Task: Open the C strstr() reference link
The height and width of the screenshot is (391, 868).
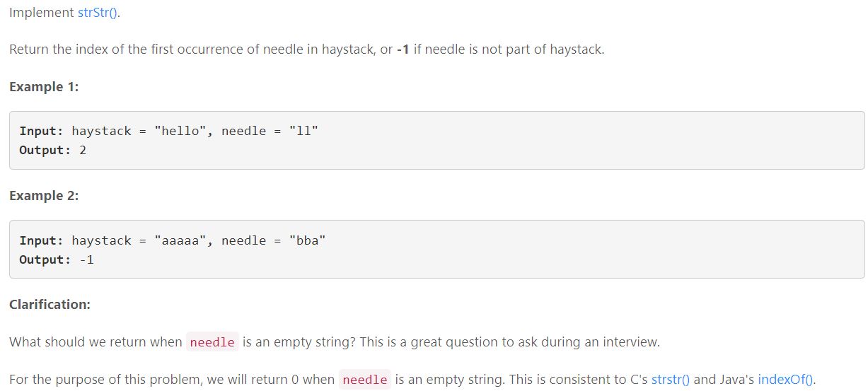Action: click(x=671, y=379)
